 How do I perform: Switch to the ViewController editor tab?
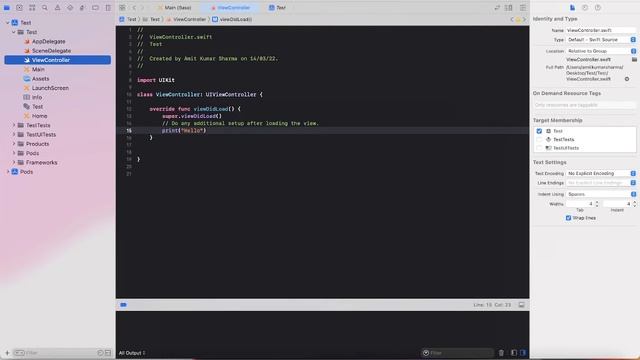pos(231,8)
